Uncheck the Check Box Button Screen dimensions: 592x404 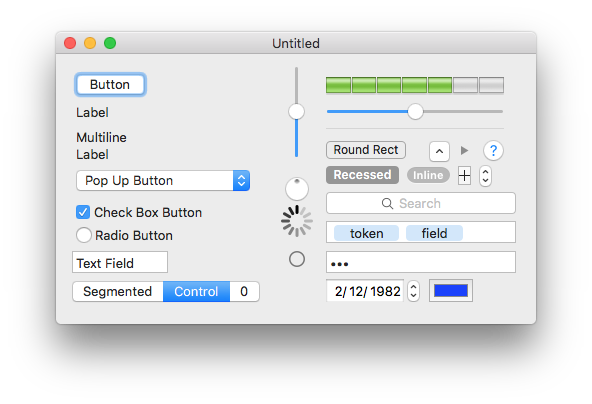[x=83, y=212]
